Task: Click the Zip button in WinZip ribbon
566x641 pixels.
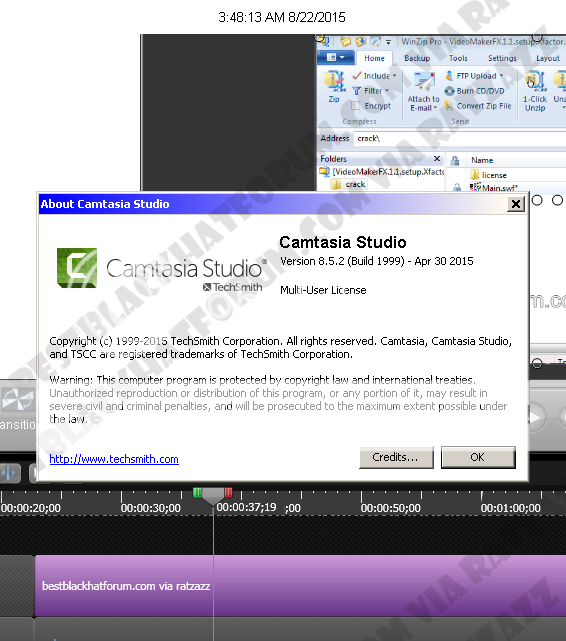Action: 334,87
